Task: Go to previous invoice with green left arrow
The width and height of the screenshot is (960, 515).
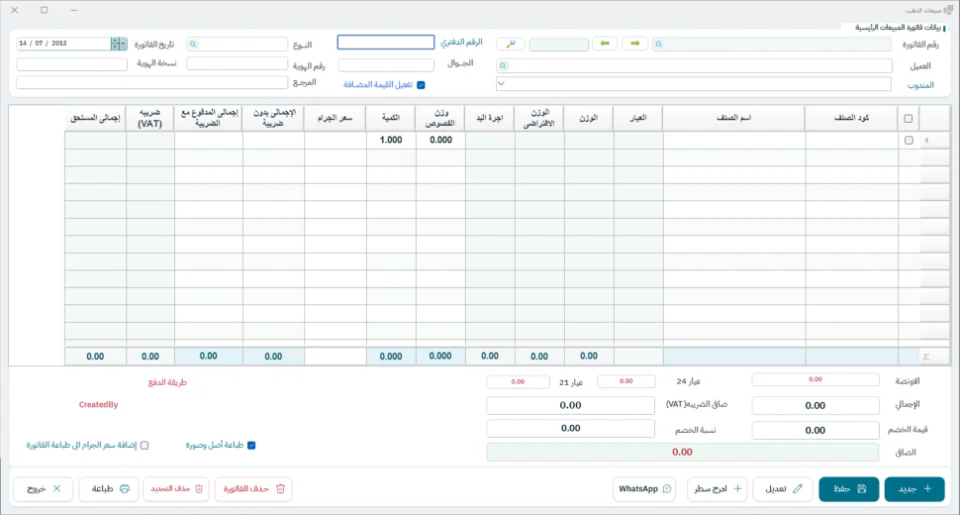Action: (605, 43)
